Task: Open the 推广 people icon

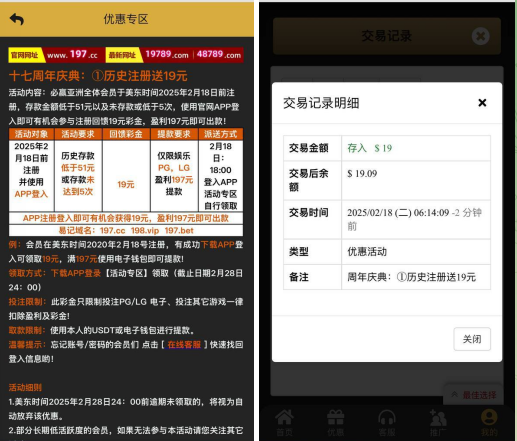Action: click(x=438, y=423)
